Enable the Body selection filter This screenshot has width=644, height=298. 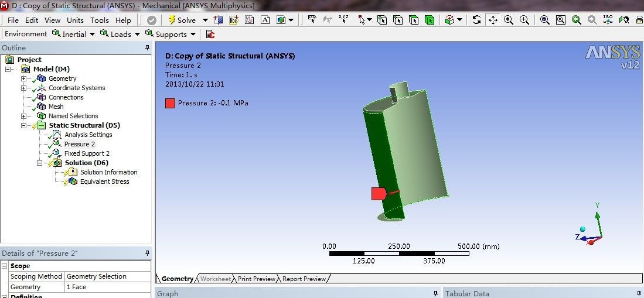coord(429,20)
